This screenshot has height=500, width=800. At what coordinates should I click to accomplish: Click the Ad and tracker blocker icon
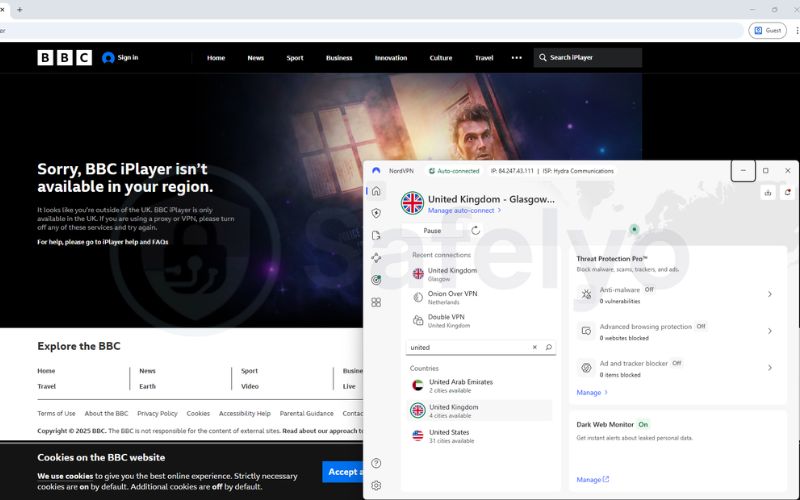[586, 368]
